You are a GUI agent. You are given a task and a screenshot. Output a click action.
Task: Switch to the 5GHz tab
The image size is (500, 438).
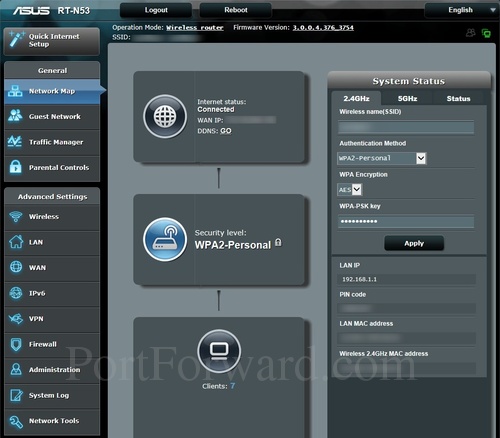tap(407, 99)
